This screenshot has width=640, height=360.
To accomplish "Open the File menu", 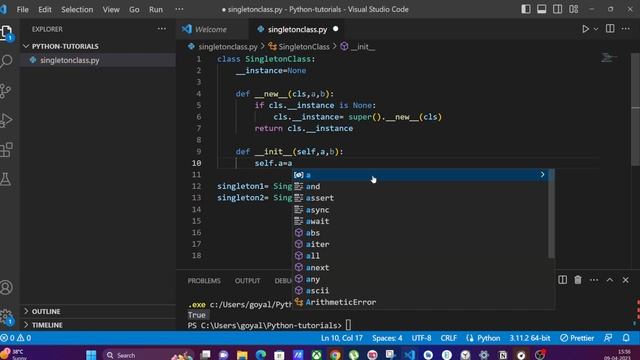I will point(22,9).
